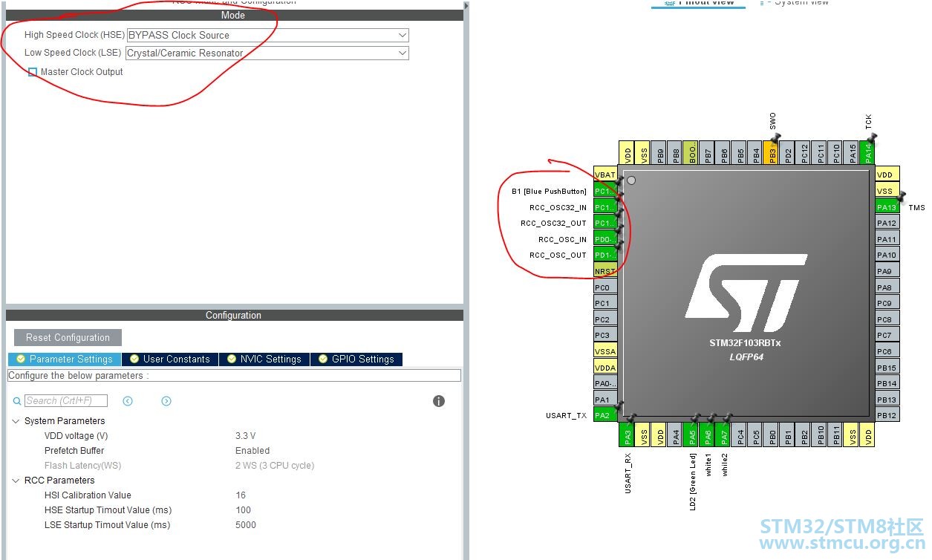
Task: Click the PC2 pin
Action: (x=605, y=319)
